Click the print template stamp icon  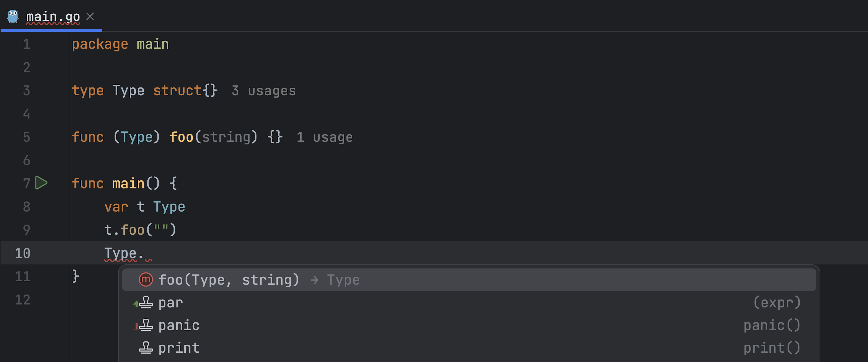[146, 348]
